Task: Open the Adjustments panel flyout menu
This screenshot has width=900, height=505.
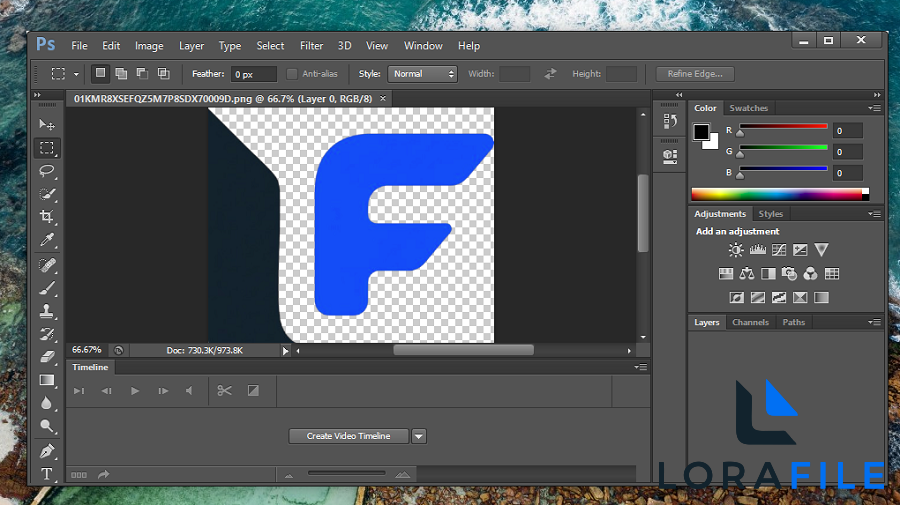Action: 874,214
